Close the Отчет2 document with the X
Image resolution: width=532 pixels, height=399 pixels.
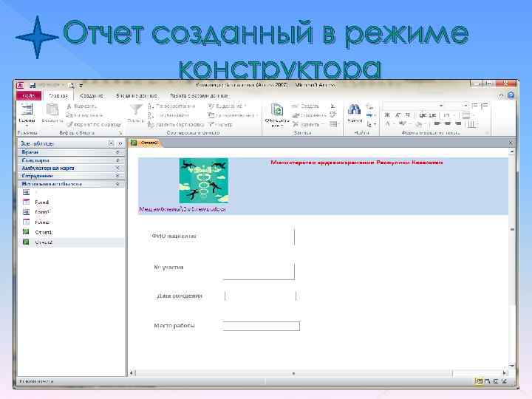click(511, 143)
